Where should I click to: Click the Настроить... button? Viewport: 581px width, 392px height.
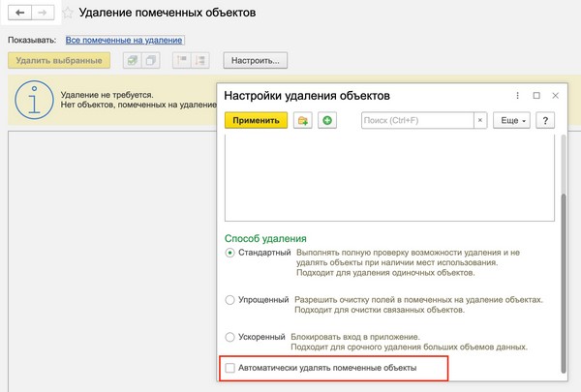pos(257,61)
